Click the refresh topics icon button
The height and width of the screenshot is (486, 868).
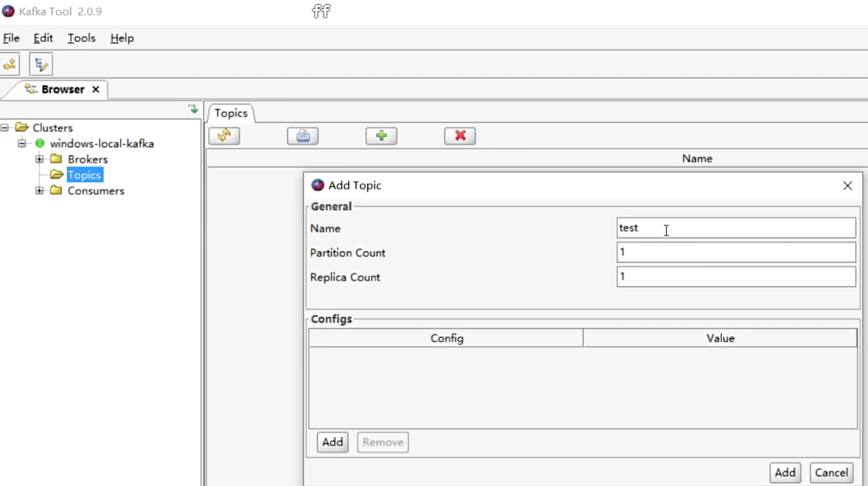[x=224, y=136]
